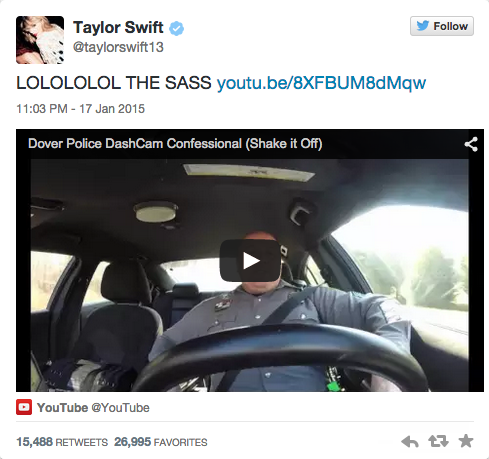Open the 11:03 PM - 17 Jan 2015 timestamp

[80, 109]
